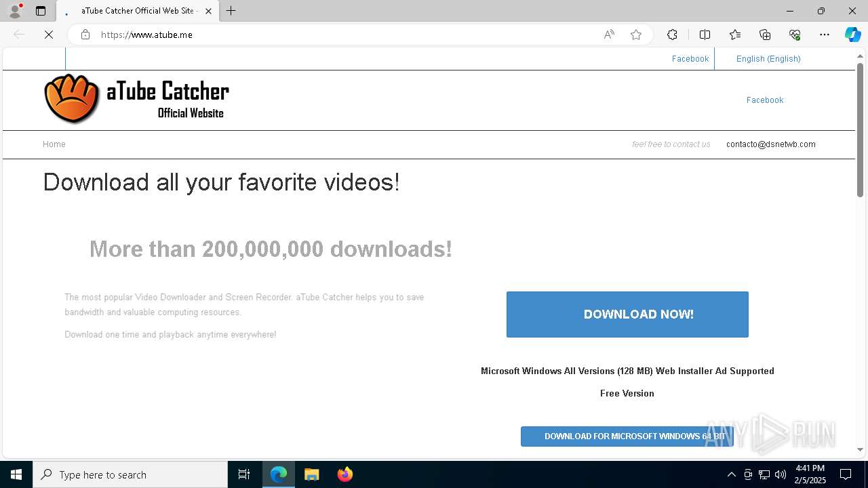Click the top bar Facebook link
The width and height of the screenshot is (868, 488).
coord(690,59)
